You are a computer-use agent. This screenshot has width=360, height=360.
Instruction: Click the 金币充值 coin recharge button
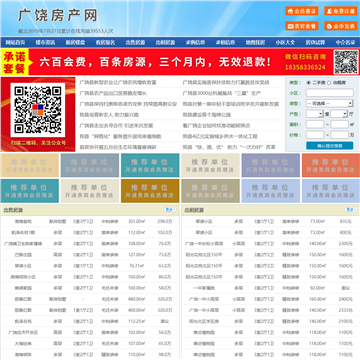(x=341, y=26)
